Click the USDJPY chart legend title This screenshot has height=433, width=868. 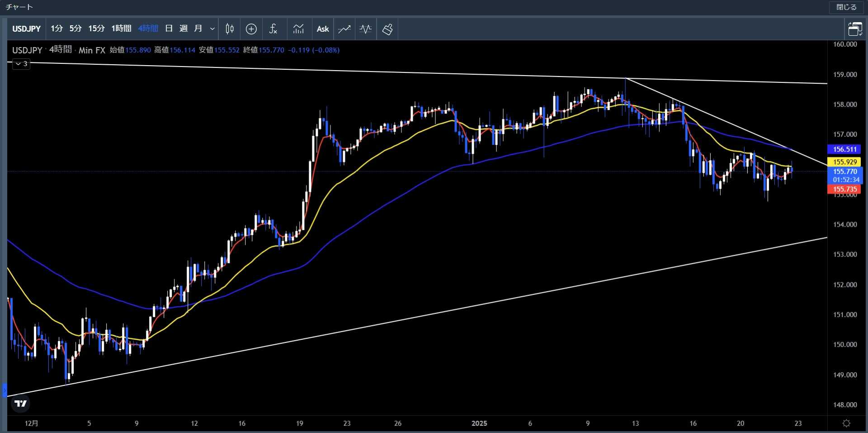[27, 50]
